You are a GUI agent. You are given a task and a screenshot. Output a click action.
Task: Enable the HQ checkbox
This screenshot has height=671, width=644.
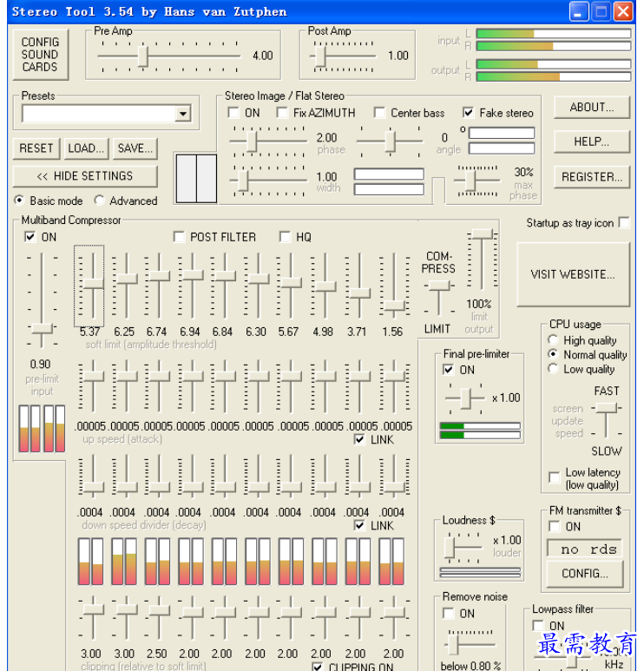285,237
